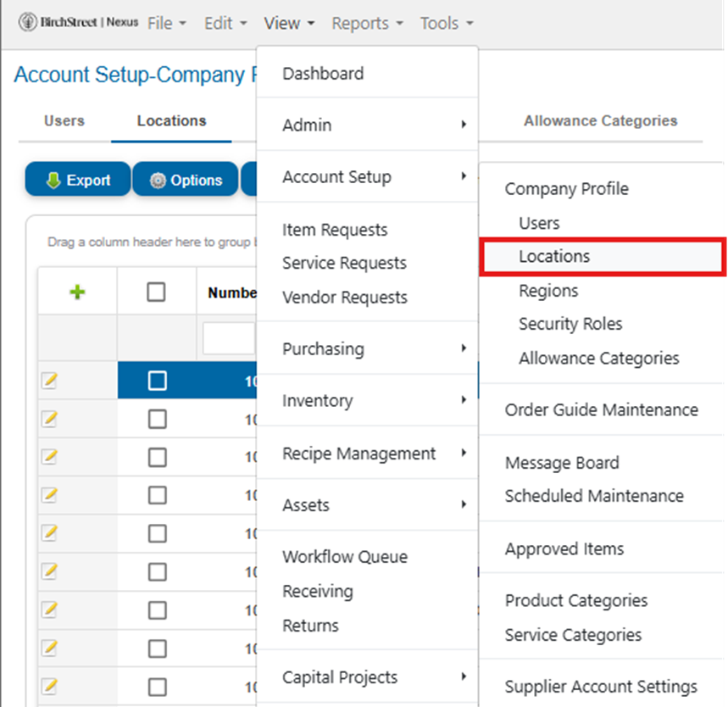Choose Dashboard from the View menu

pyautogui.click(x=323, y=74)
